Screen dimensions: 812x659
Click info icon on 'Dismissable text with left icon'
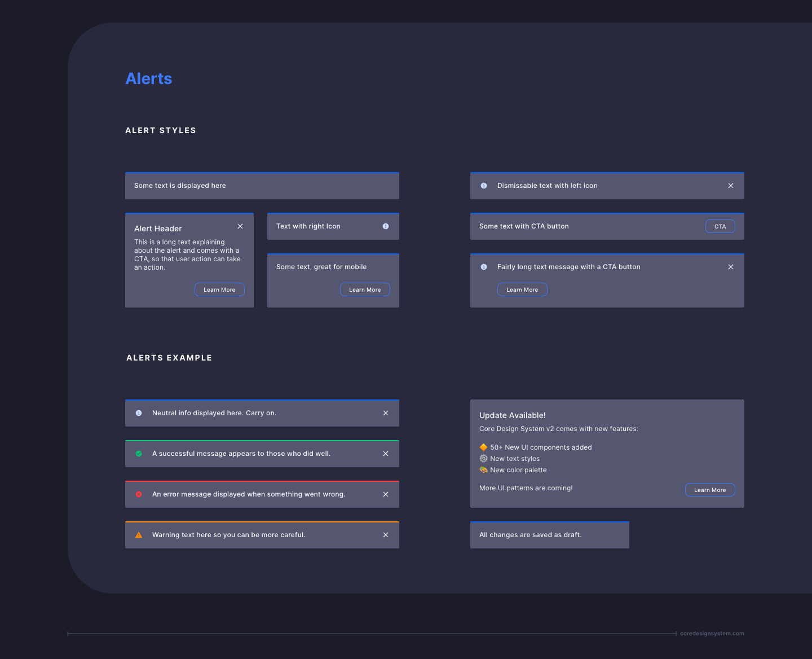coord(484,186)
